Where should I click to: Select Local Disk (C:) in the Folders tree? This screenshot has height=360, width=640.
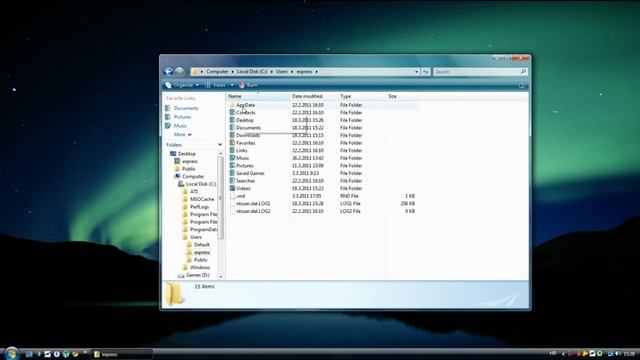[201, 184]
